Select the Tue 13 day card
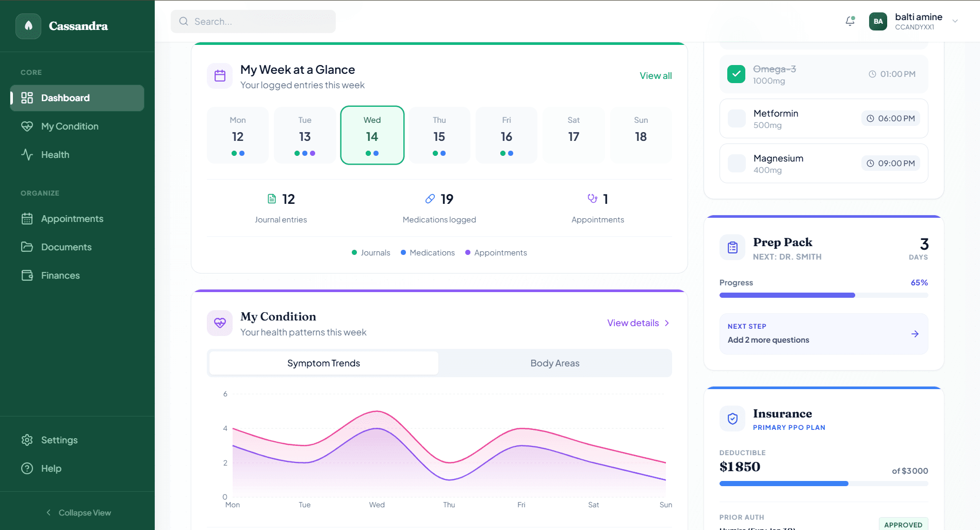Viewport: 980px width, 530px height. 305,135
